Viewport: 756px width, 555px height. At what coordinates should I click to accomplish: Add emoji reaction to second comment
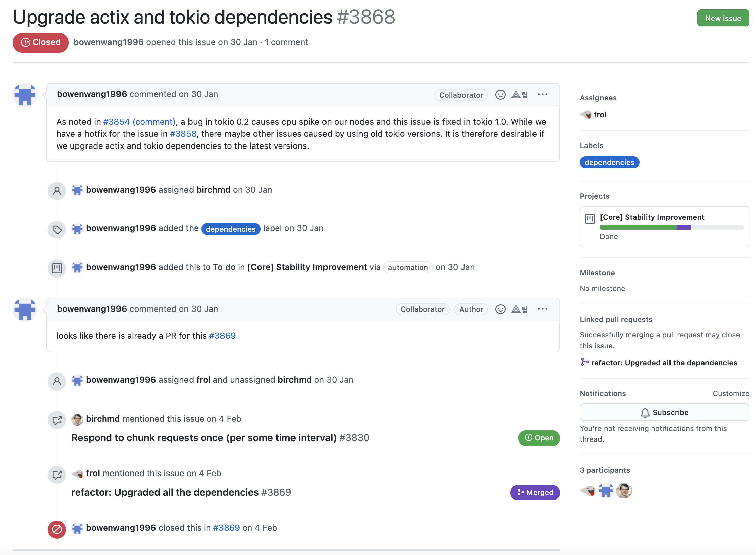500,309
